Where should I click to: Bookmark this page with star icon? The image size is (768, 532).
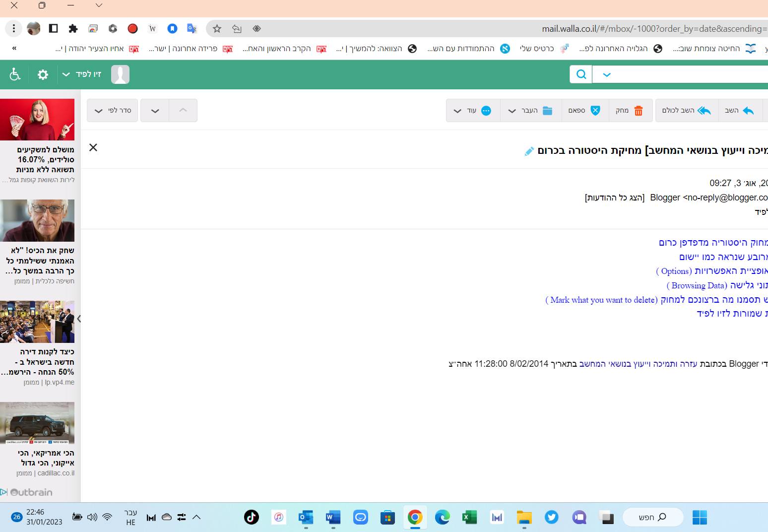[x=217, y=29]
